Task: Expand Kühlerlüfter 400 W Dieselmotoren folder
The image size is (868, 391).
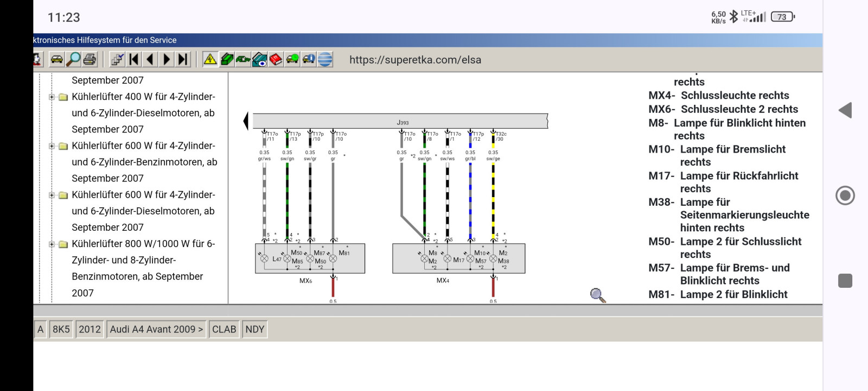Action: (52, 97)
